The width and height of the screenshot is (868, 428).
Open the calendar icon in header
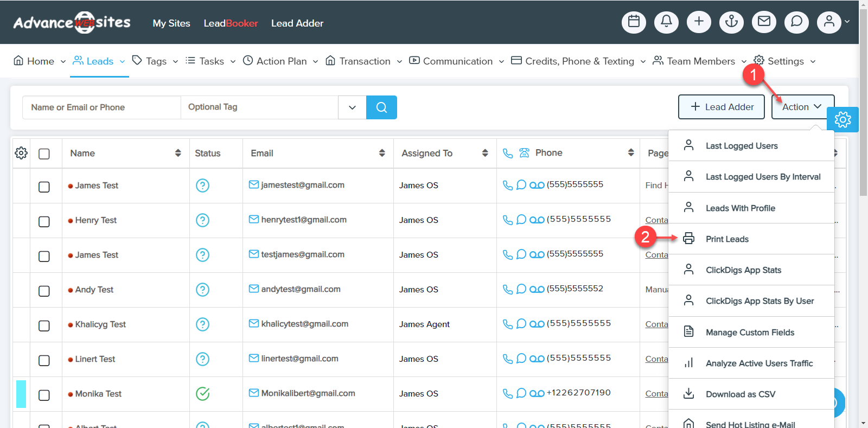(634, 22)
